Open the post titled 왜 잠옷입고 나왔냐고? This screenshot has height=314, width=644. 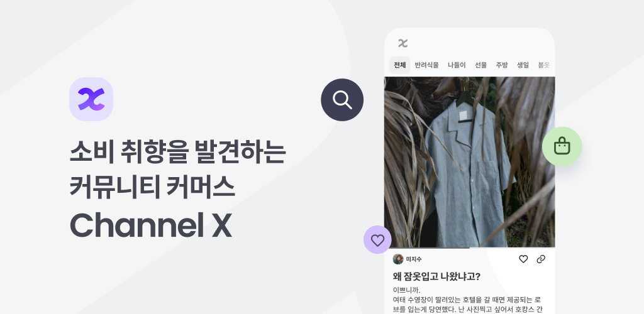coord(436,276)
